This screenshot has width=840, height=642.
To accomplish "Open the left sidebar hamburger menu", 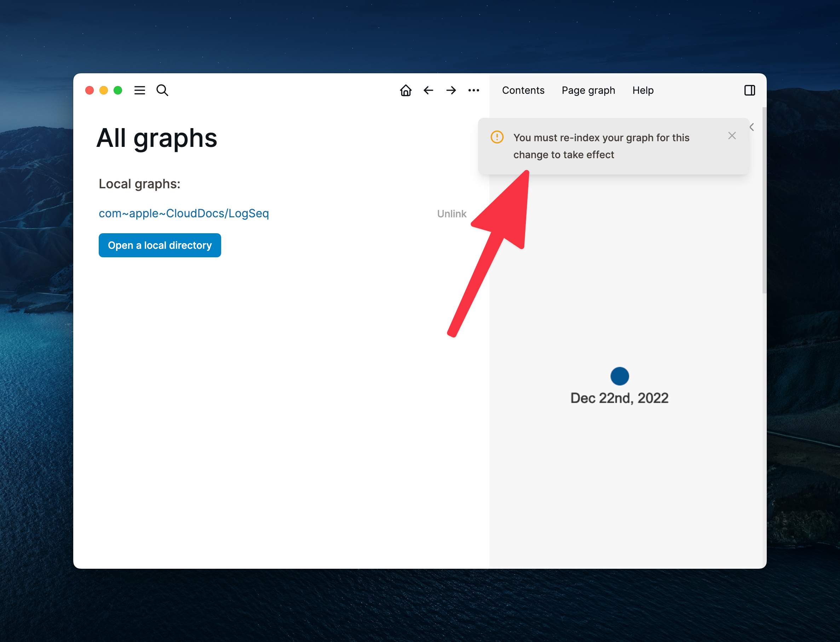I will [140, 90].
